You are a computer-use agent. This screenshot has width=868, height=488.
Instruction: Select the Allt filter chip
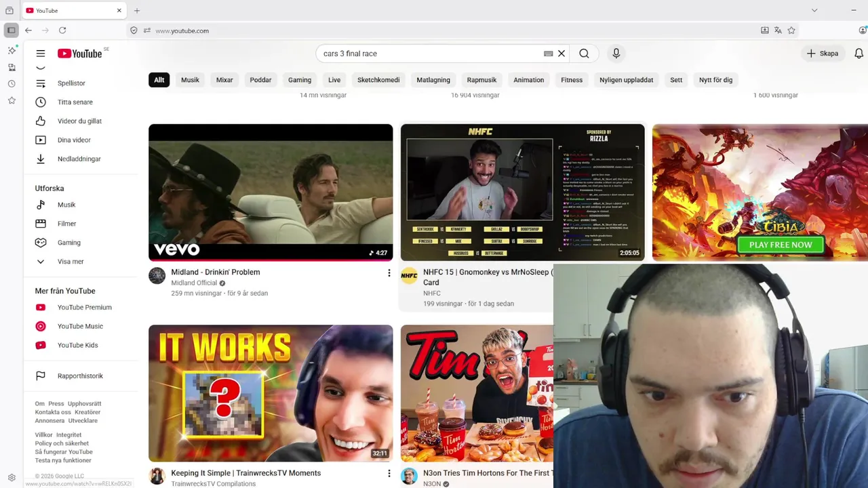[x=159, y=80]
